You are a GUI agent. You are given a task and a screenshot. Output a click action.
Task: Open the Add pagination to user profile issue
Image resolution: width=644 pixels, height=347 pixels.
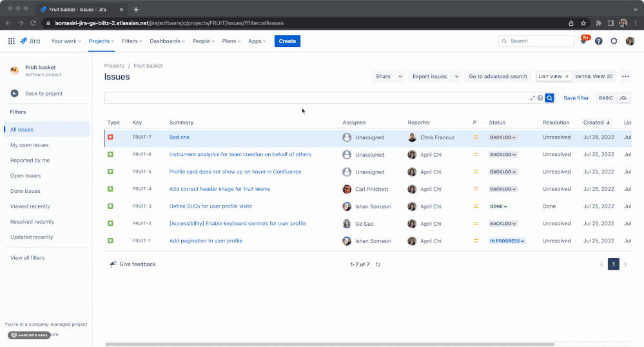[206, 241]
